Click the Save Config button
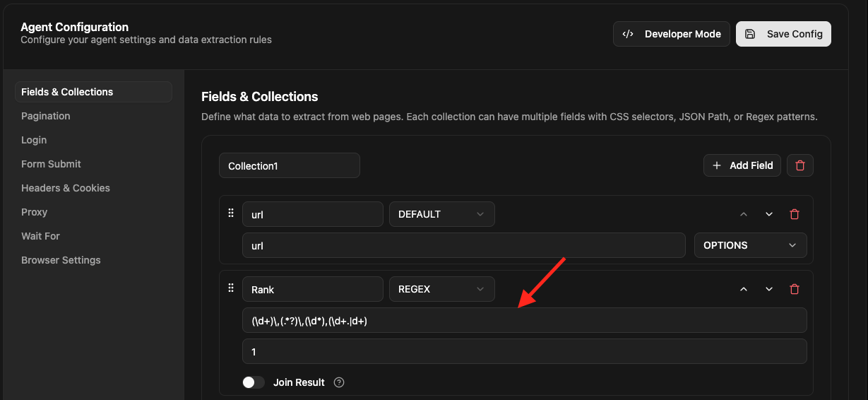Viewport: 868px width, 400px height. (x=783, y=34)
